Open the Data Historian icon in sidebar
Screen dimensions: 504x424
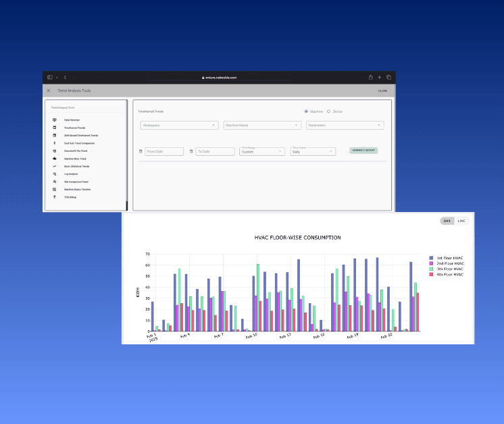54,120
